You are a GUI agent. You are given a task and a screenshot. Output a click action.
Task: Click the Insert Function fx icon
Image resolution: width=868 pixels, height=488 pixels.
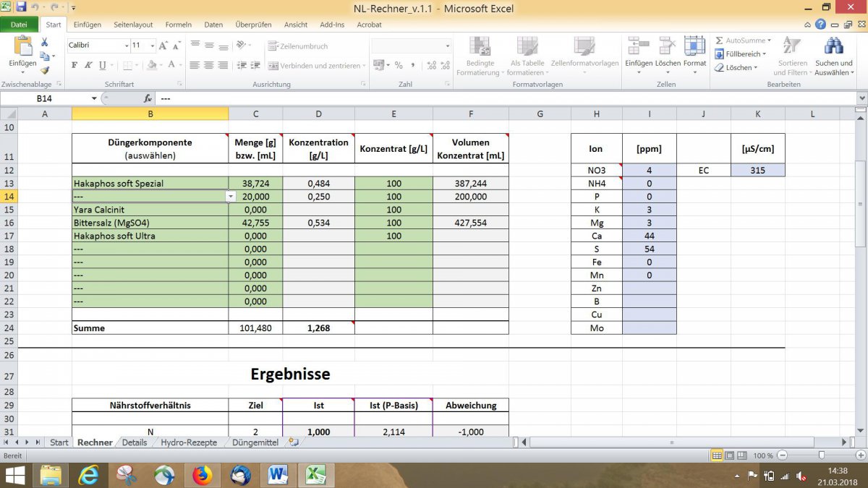148,98
